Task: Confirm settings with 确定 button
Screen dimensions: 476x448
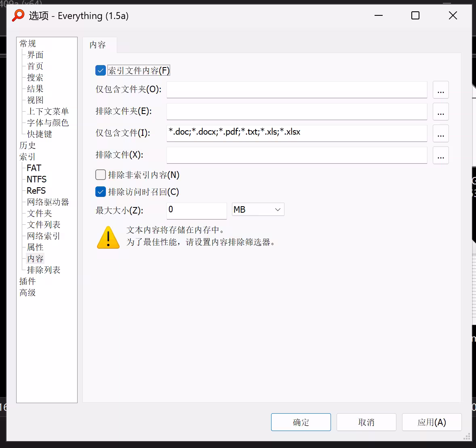Action: pos(301,422)
